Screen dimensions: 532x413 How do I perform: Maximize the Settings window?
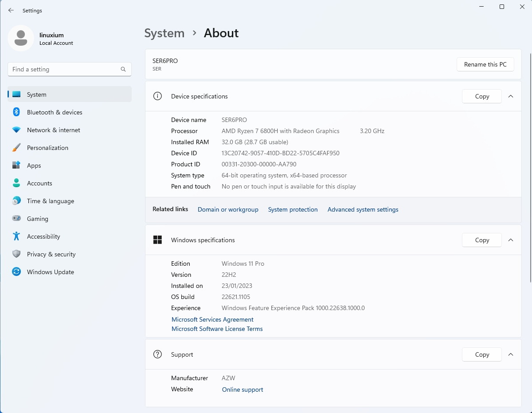click(502, 7)
